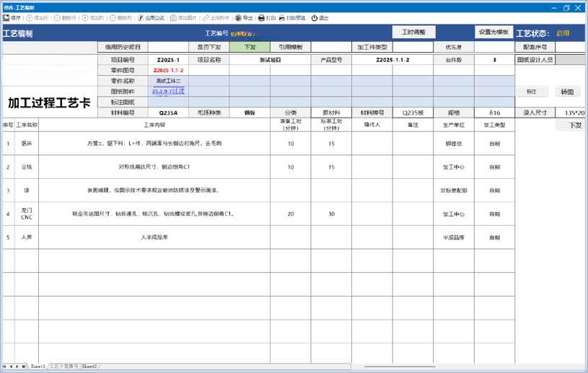
Task: Click the 转图 button
Action: pyautogui.click(x=567, y=92)
